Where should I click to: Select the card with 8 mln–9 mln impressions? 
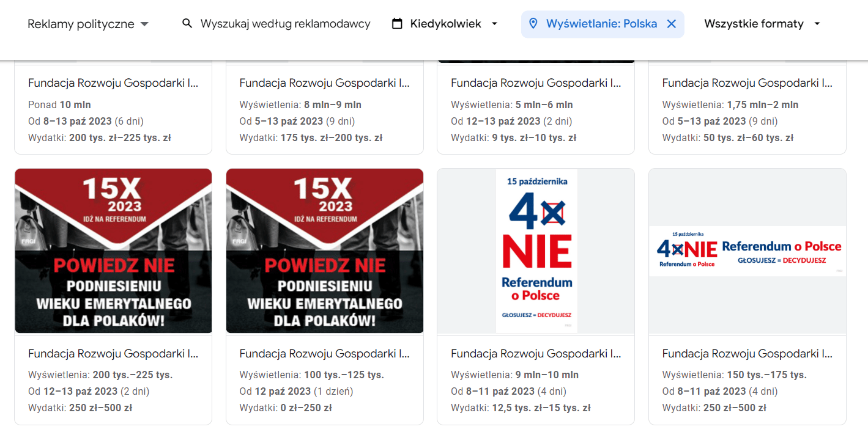click(x=325, y=108)
